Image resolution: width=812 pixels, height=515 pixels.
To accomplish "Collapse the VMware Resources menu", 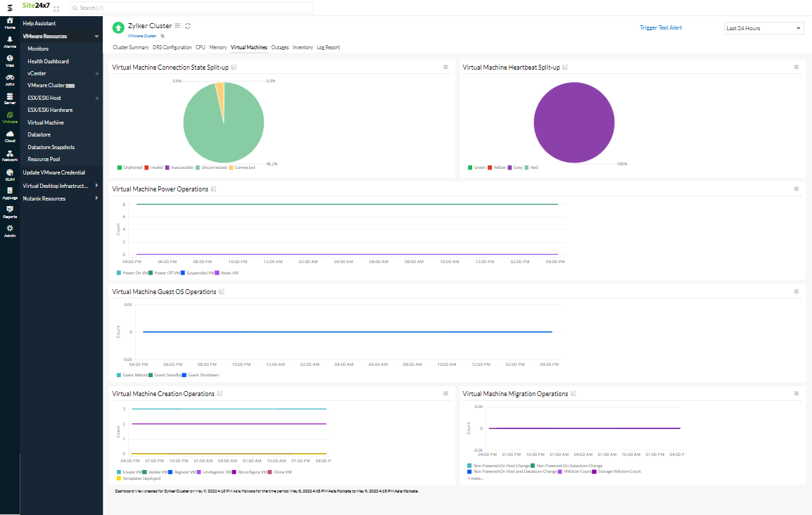I will click(96, 36).
